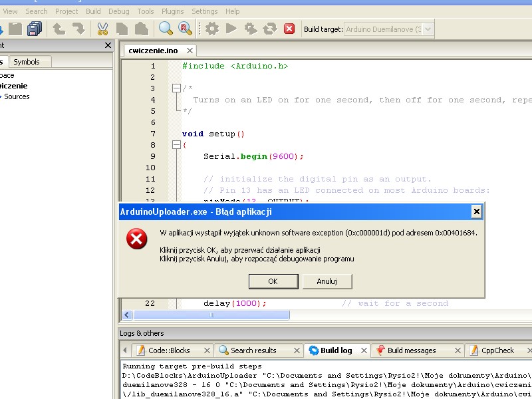Click the red Abort build icon

(289, 29)
